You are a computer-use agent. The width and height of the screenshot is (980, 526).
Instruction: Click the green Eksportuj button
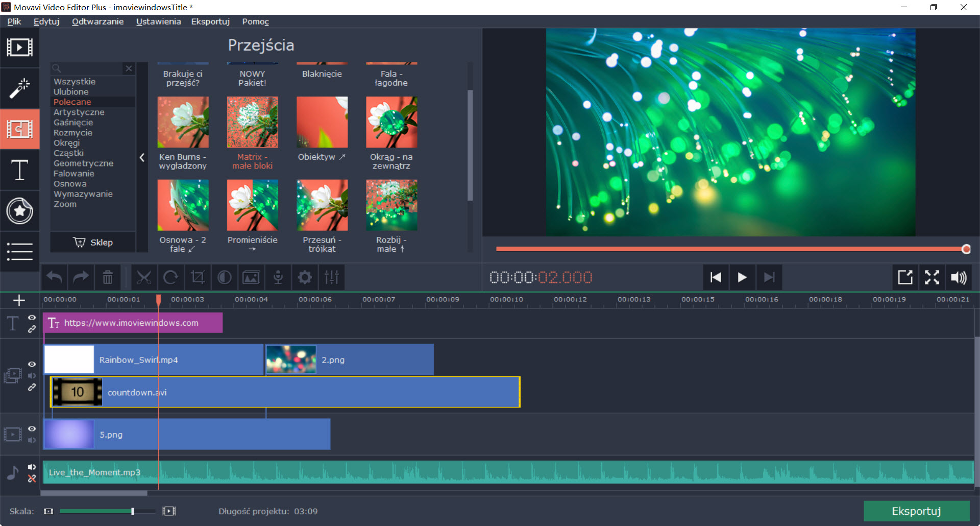tap(916, 511)
